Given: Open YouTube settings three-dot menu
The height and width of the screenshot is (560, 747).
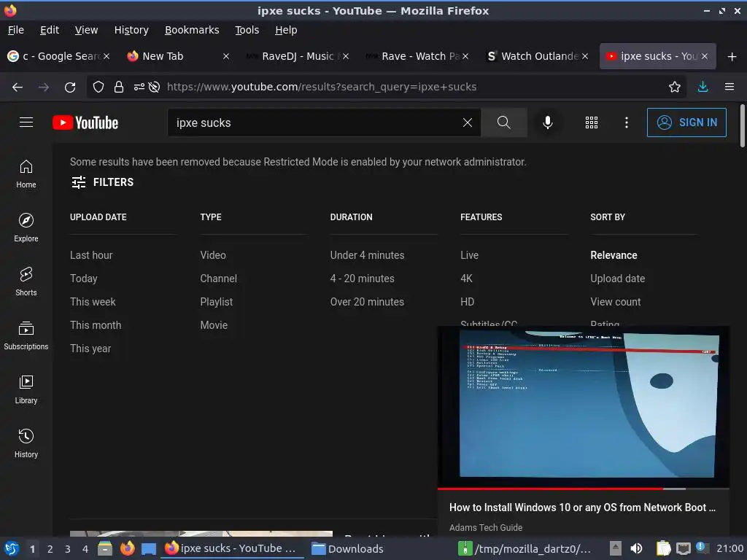Looking at the screenshot, I should [x=627, y=122].
